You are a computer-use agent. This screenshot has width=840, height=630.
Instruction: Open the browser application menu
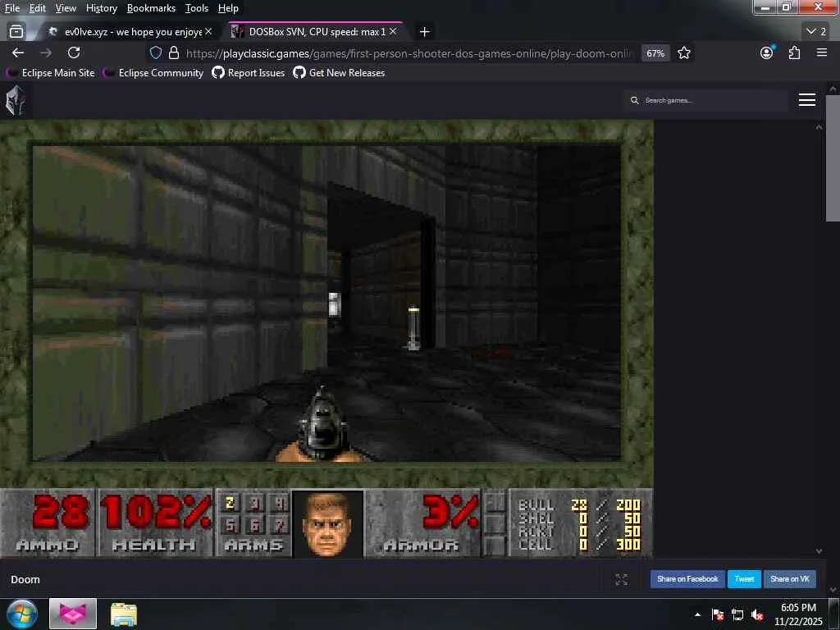click(x=822, y=52)
